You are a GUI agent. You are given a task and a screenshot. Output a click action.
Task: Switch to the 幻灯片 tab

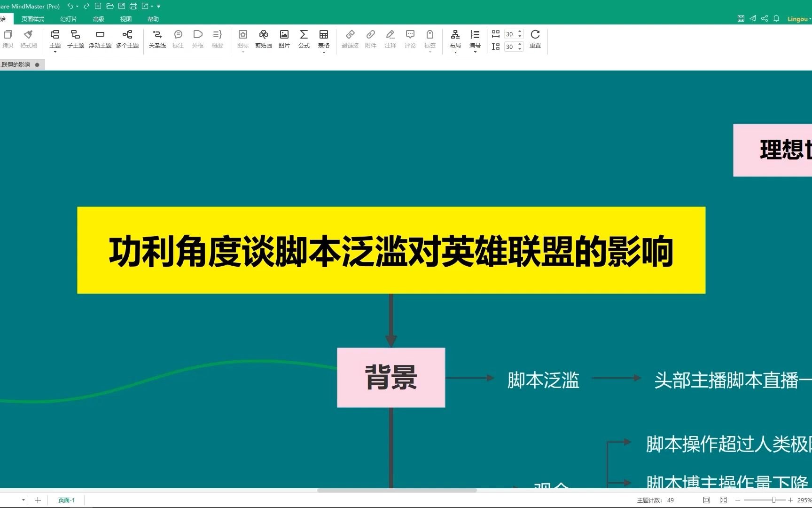click(69, 19)
